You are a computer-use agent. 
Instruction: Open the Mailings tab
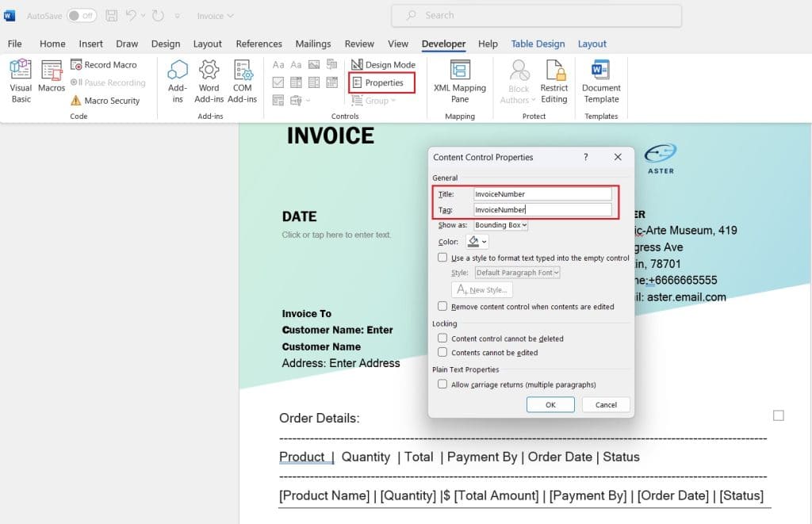click(x=312, y=44)
